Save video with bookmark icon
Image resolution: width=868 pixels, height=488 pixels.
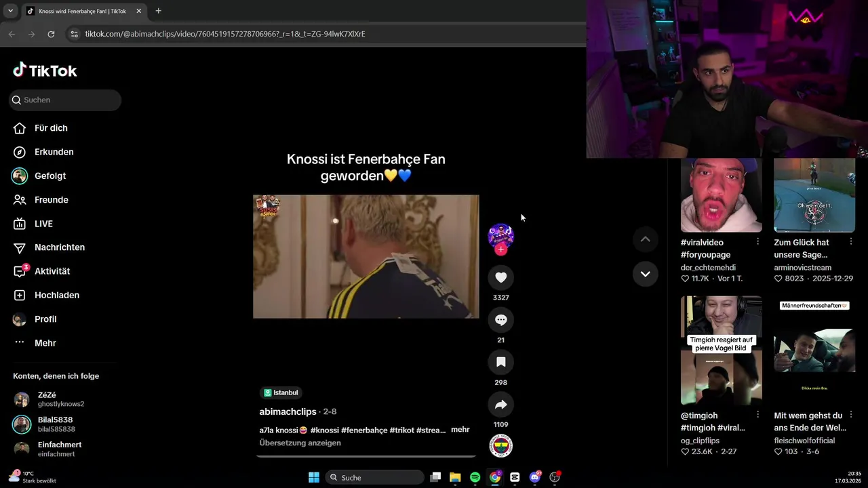tap(501, 362)
